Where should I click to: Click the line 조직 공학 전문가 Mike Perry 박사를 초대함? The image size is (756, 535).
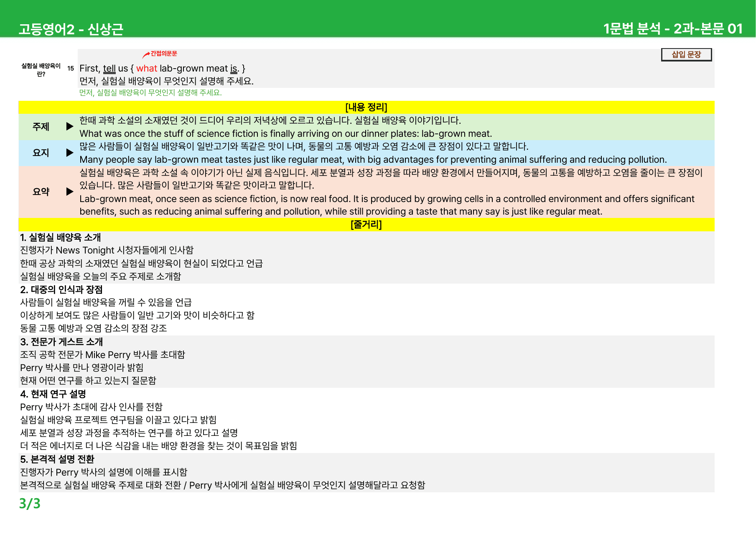click(102, 355)
